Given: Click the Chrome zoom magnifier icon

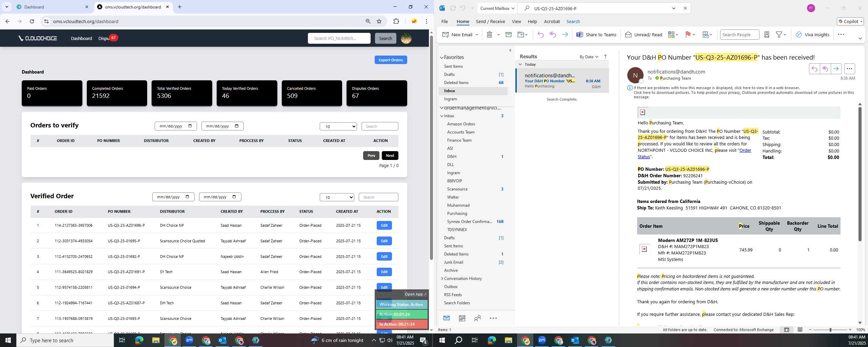Looking at the screenshot, I should click(368, 21).
